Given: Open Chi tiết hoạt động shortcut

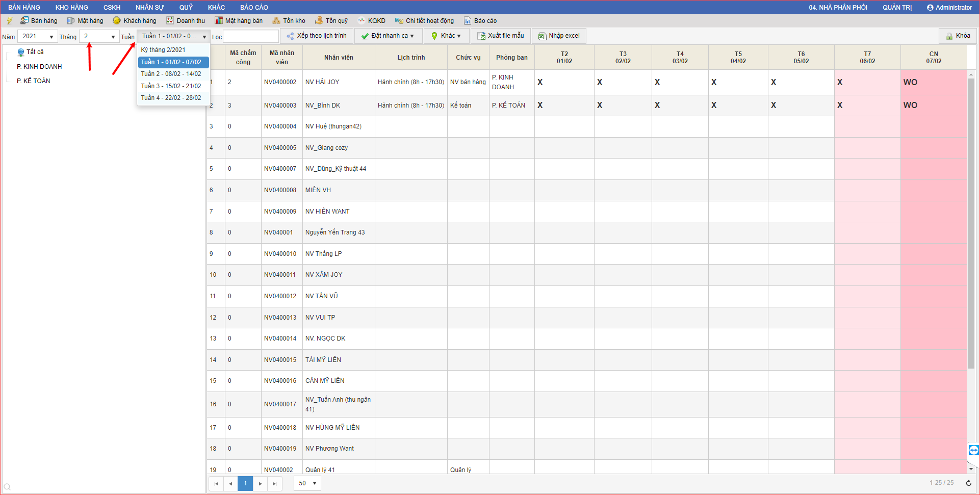Looking at the screenshot, I should 424,21.
